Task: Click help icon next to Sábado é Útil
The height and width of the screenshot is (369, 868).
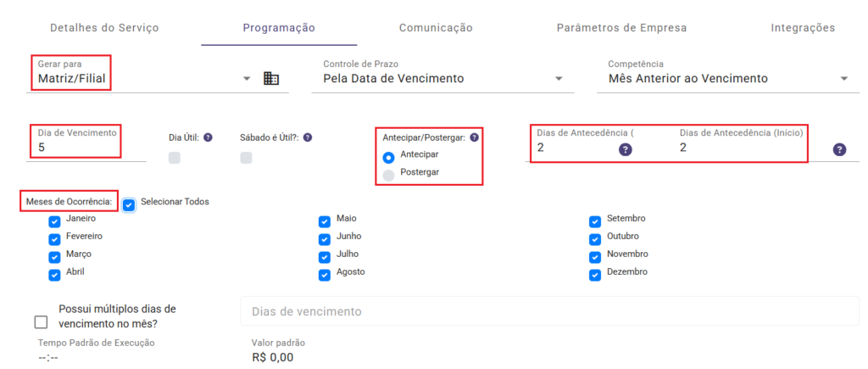Action: tap(308, 137)
